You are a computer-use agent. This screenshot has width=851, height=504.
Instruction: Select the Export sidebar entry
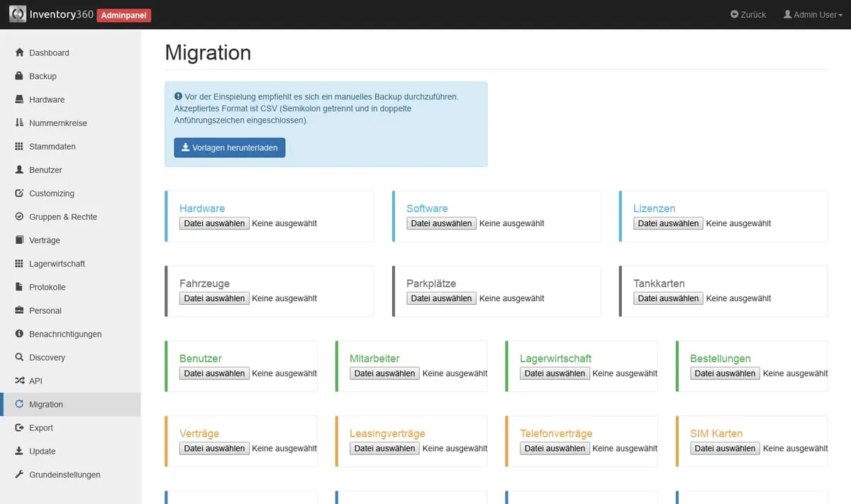point(41,427)
